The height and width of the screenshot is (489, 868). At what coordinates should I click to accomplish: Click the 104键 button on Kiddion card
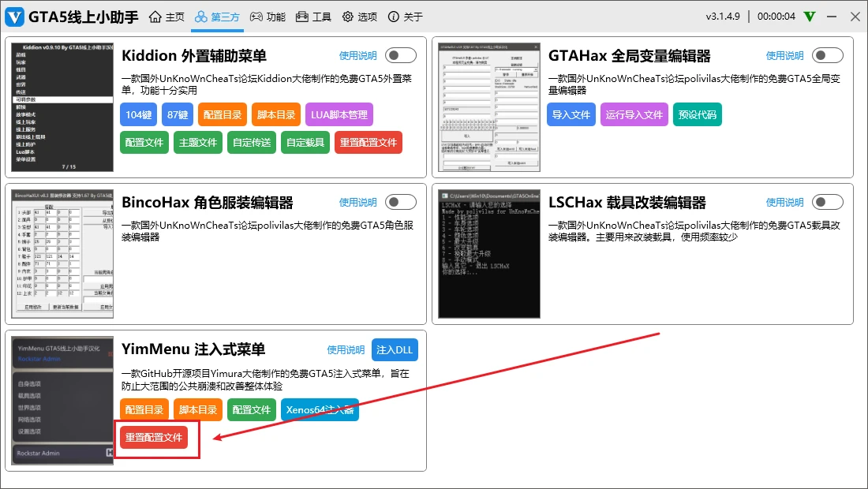(140, 114)
